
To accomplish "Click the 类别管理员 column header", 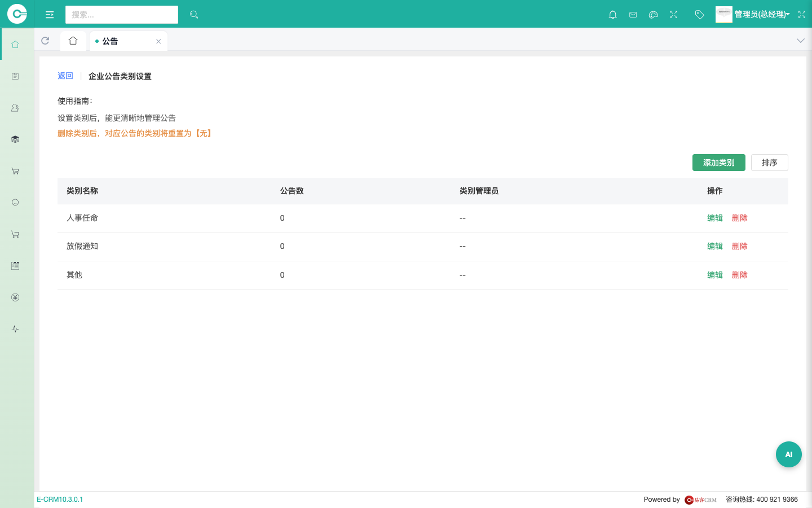I will pyautogui.click(x=479, y=191).
